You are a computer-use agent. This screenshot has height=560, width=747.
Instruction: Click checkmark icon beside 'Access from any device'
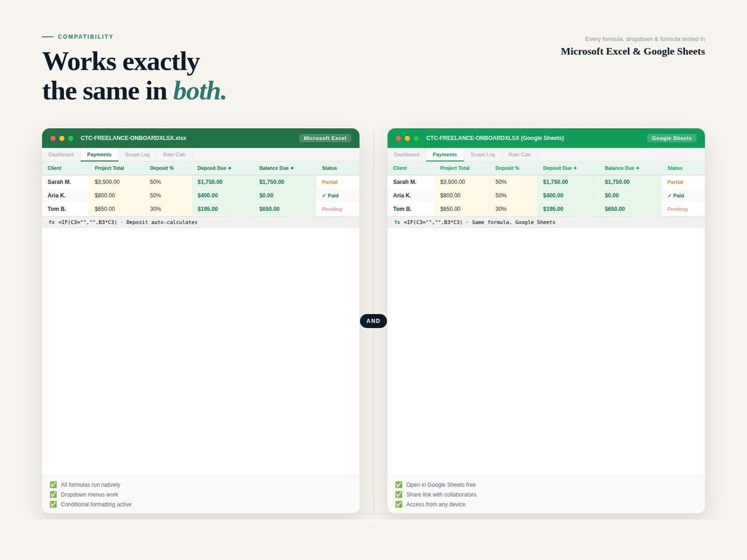pyautogui.click(x=398, y=505)
